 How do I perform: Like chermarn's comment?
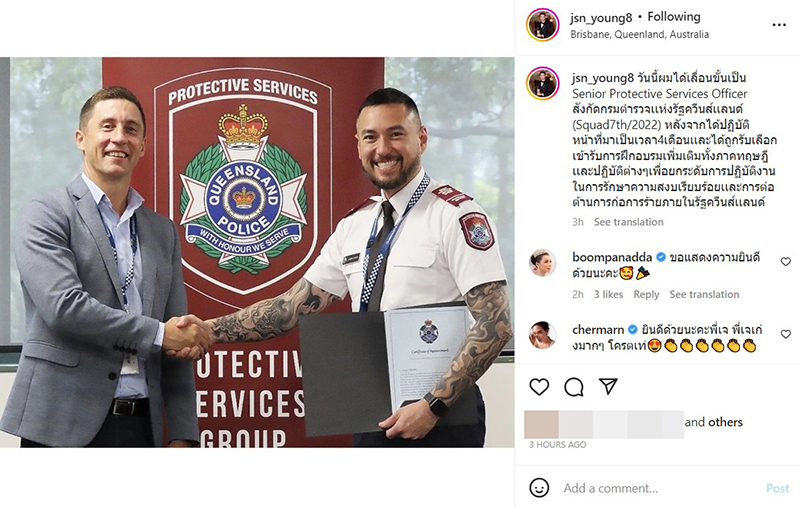tap(786, 334)
